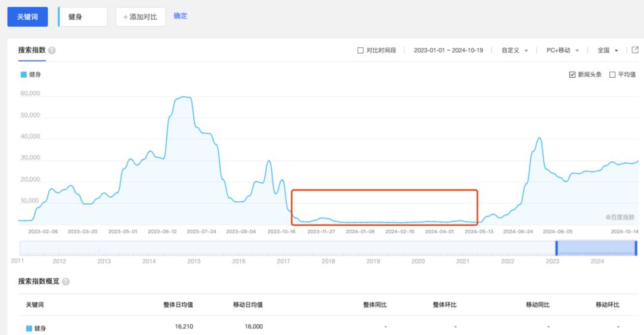Click the 健身 legend square above chart
Image resolution: width=644 pixels, height=335 pixels.
pos(24,75)
